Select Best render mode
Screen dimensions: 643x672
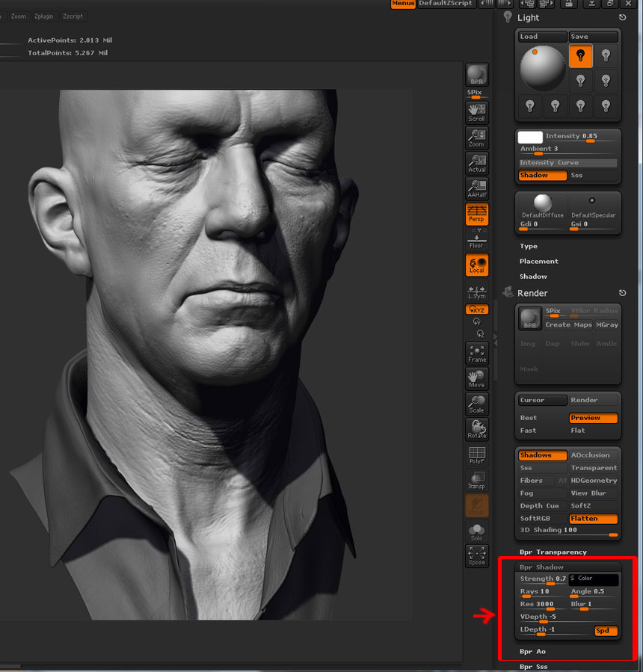[x=542, y=418]
